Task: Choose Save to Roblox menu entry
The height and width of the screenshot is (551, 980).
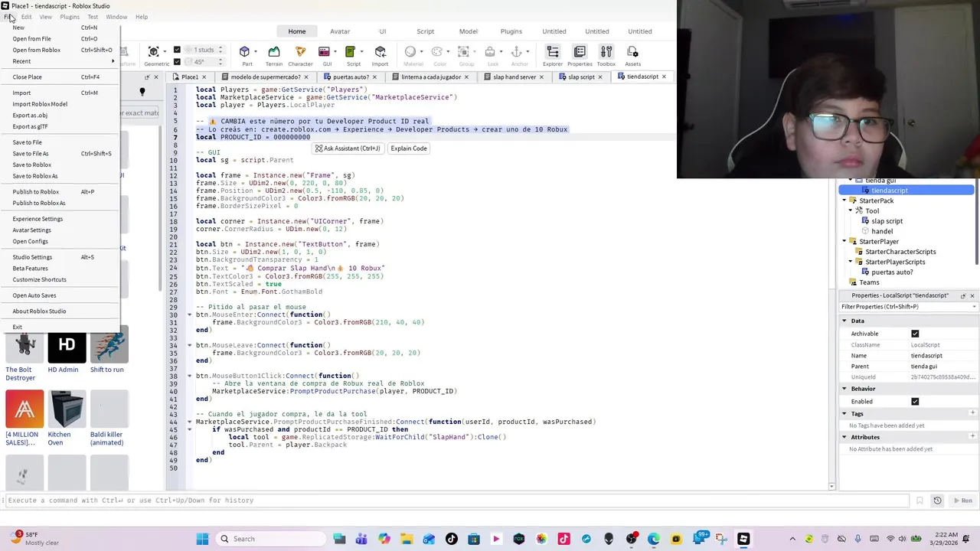Action: pyautogui.click(x=31, y=165)
